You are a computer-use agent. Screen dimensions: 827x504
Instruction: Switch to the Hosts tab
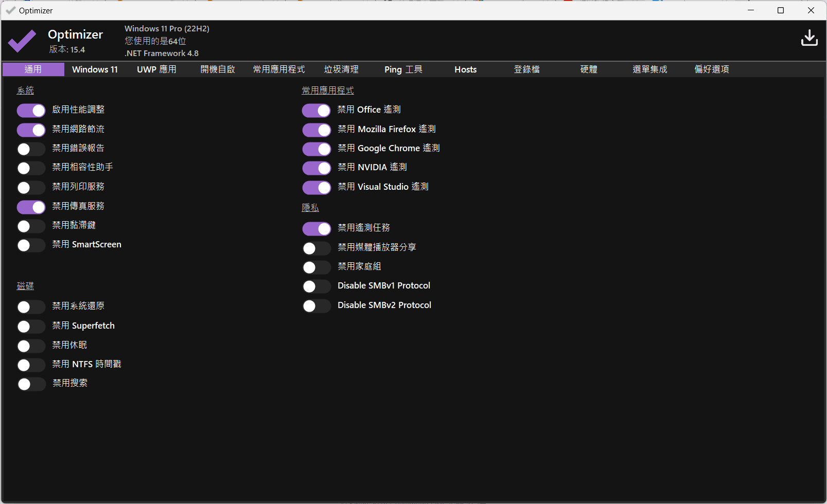pyautogui.click(x=465, y=69)
